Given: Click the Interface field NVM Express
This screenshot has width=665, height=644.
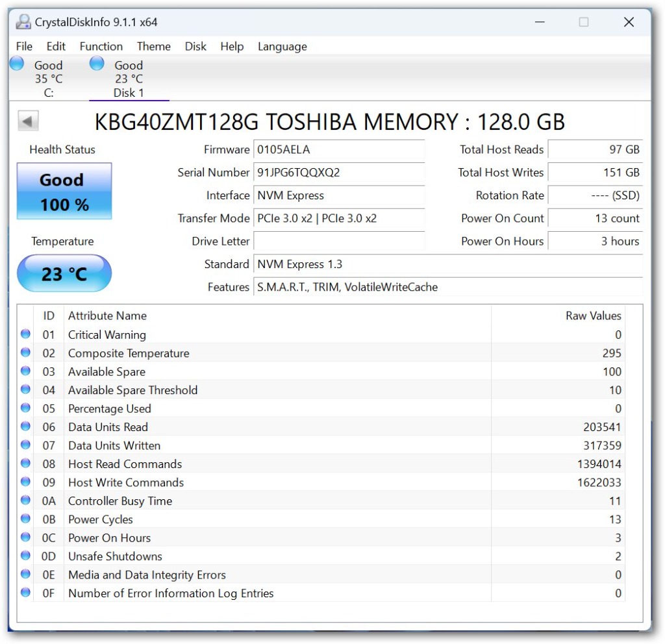Looking at the screenshot, I should (339, 195).
